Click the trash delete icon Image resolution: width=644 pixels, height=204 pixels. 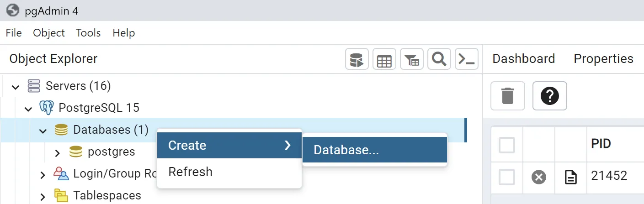click(x=507, y=96)
